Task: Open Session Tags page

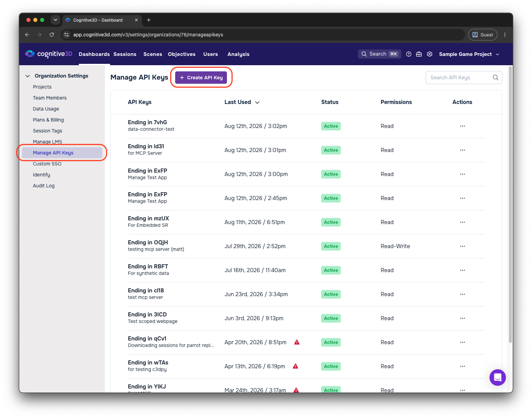Action: pos(48,131)
